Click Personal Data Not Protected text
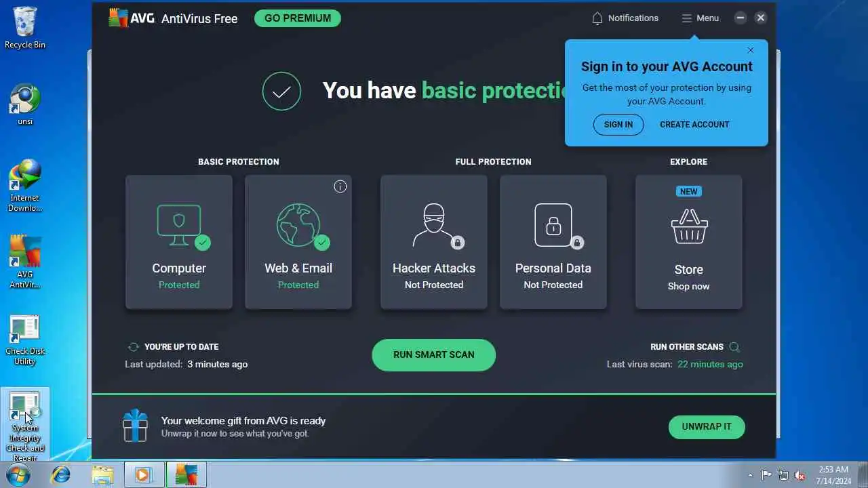Screen dimensions: 868x488 tap(553, 285)
